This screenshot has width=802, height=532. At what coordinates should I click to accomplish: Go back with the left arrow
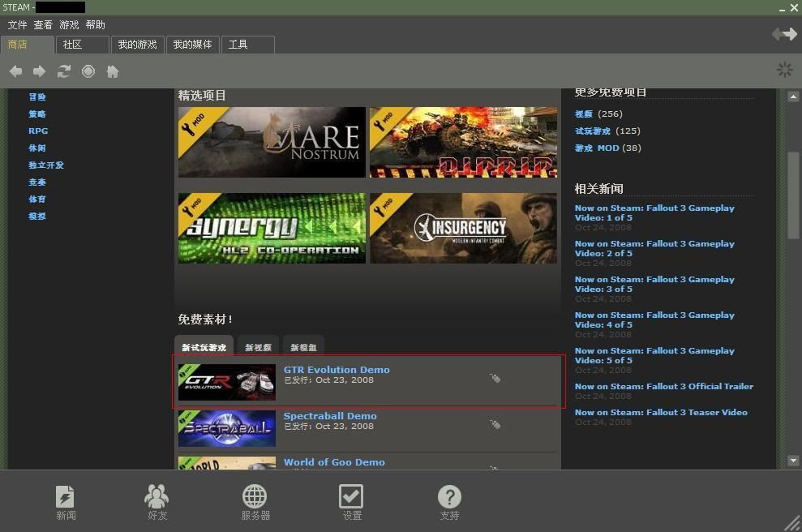[x=16, y=71]
